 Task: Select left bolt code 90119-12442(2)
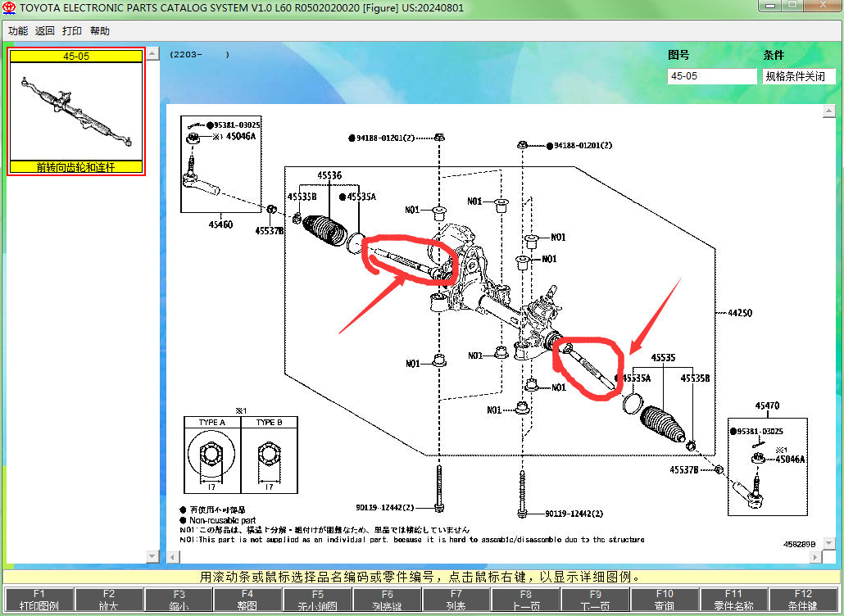click(x=385, y=507)
